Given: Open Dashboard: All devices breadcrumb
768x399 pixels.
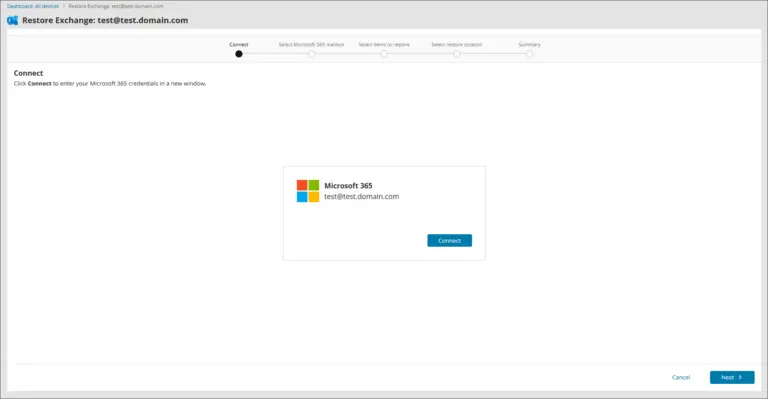Looking at the screenshot, I should [x=33, y=6].
